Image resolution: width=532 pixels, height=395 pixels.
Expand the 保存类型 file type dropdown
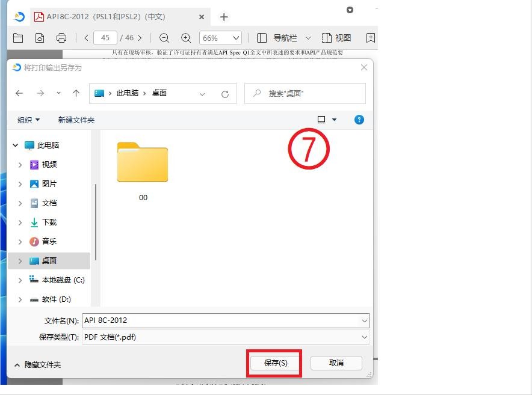[x=365, y=337]
